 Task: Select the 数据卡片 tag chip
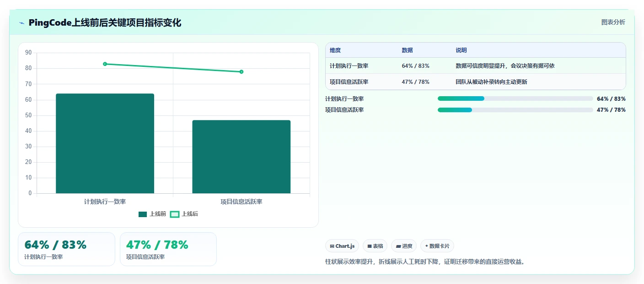tap(437, 246)
